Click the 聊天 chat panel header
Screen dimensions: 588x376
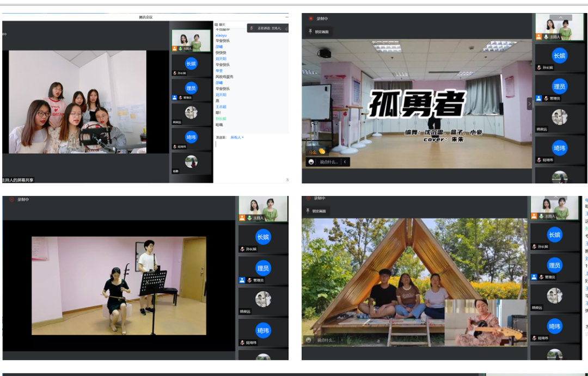click(x=220, y=24)
